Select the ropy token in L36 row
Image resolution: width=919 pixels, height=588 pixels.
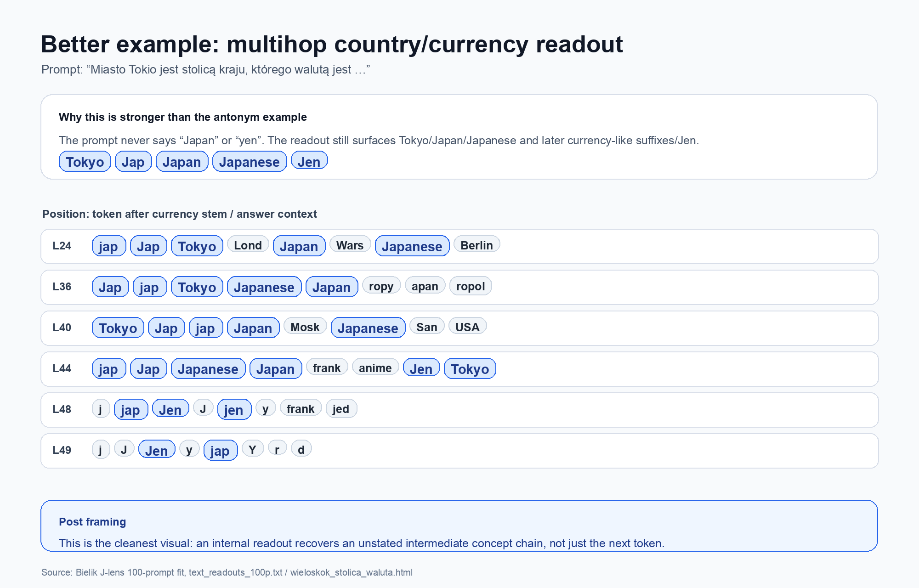[x=381, y=286]
